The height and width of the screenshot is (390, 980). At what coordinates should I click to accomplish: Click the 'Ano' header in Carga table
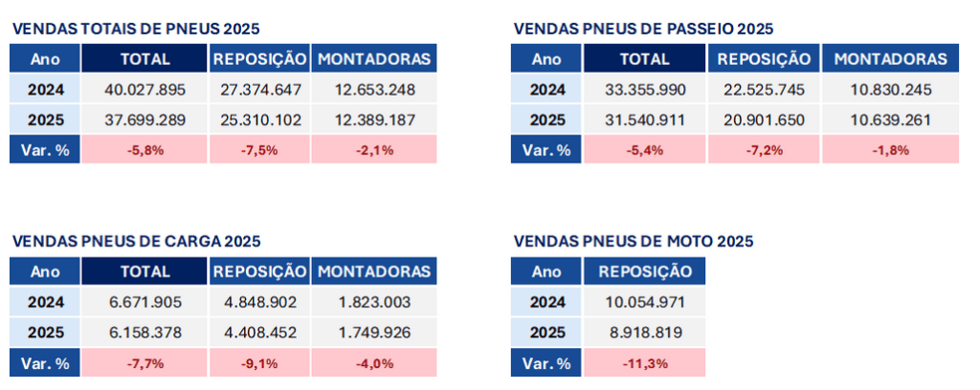click(45, 271)
